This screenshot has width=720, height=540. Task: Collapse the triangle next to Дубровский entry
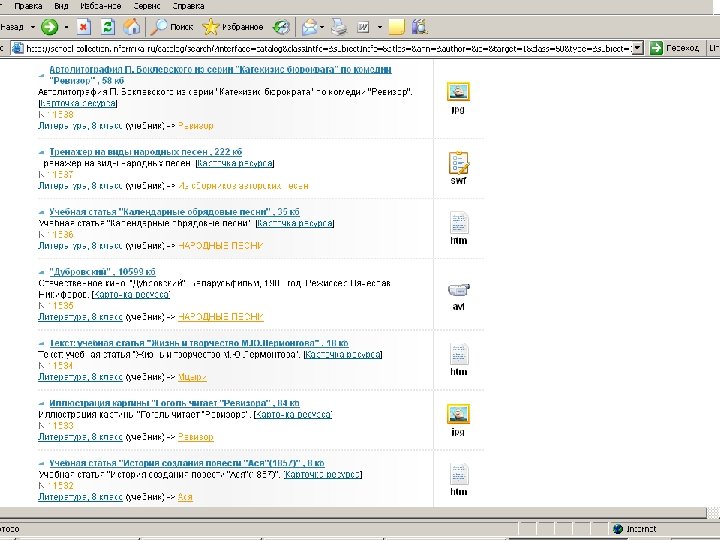(41, 272)
